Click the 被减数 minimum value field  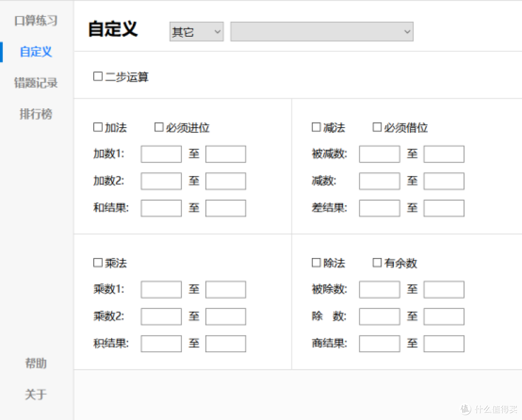tap(379, 154)
